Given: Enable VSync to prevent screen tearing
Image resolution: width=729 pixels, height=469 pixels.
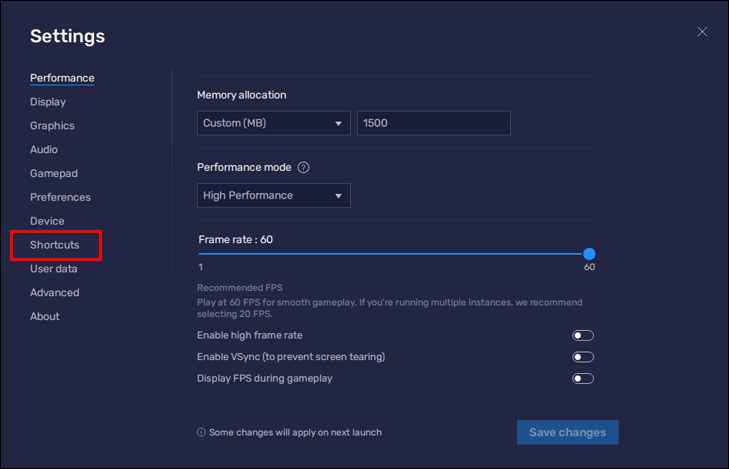Looking at the screenshot, I should point(583,357).
